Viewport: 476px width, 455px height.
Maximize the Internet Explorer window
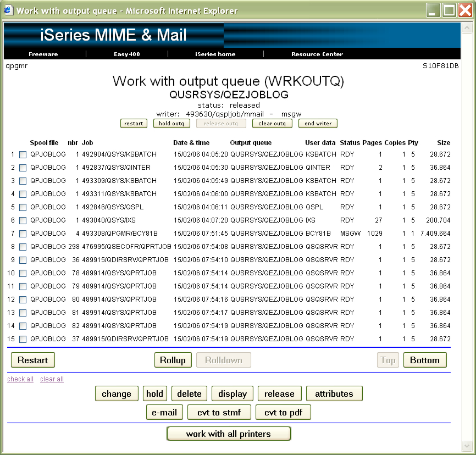click(449, 10)
